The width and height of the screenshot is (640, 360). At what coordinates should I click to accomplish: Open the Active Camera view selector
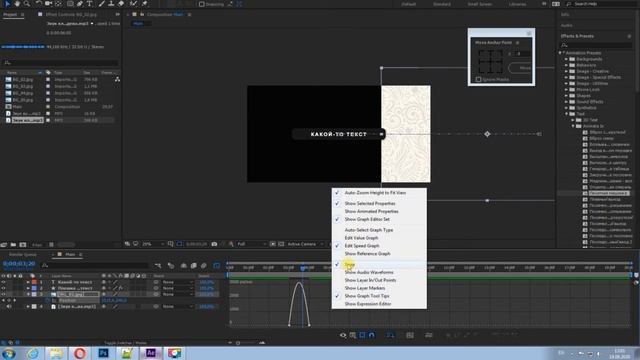pyautogui.click(x=304, y=244)
